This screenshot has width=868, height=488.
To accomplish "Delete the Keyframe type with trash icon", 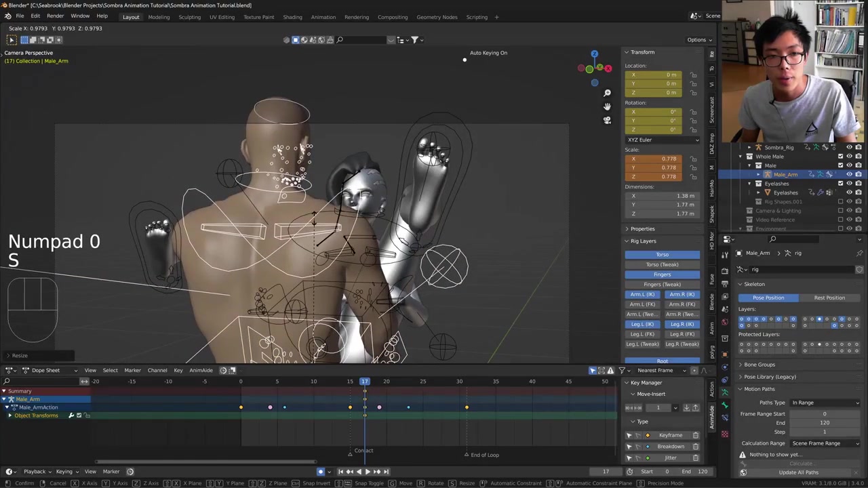I will click(695, 435).
